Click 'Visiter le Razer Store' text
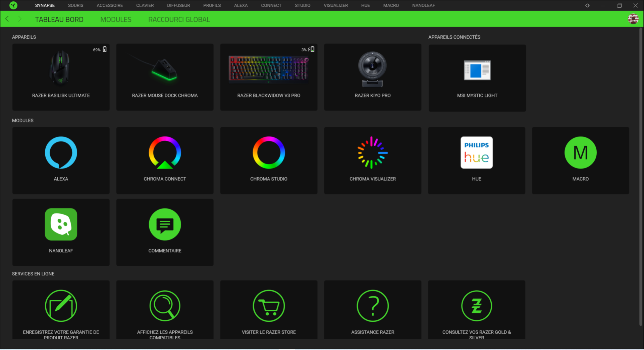This screenshot has height=350, width=644. coord(269,332)
